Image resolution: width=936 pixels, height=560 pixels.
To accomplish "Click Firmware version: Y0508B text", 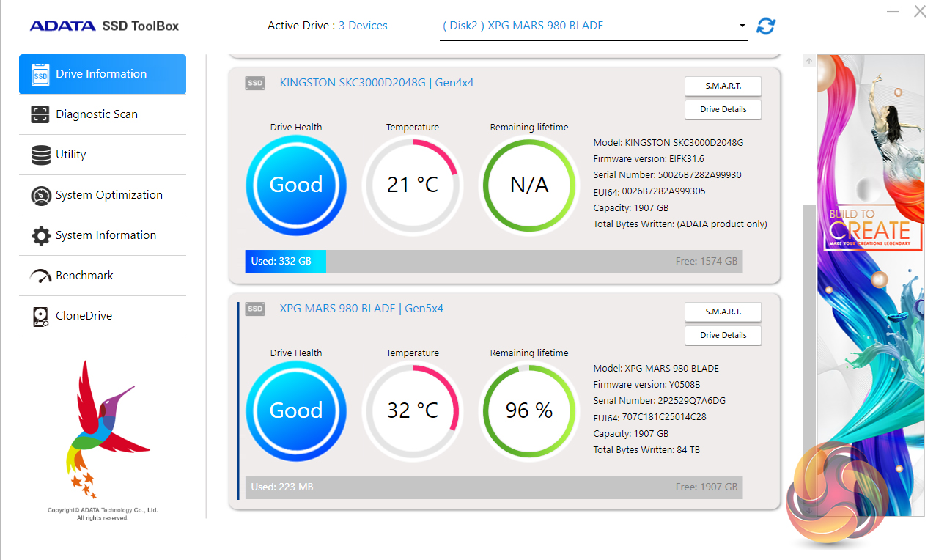I will coord(646,385).
